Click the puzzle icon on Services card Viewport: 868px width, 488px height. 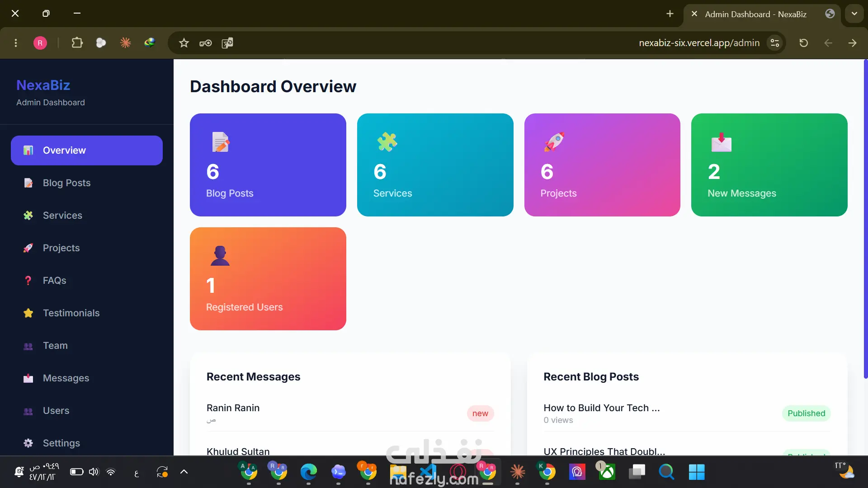(387, 142)
